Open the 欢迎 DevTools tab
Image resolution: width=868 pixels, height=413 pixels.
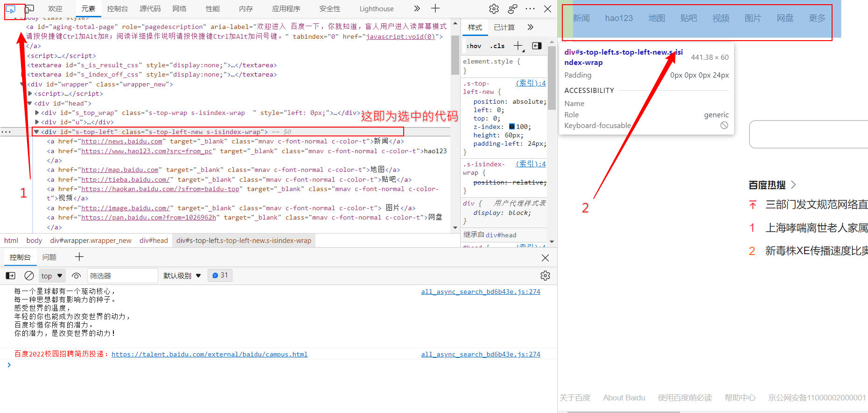(55, 9)
